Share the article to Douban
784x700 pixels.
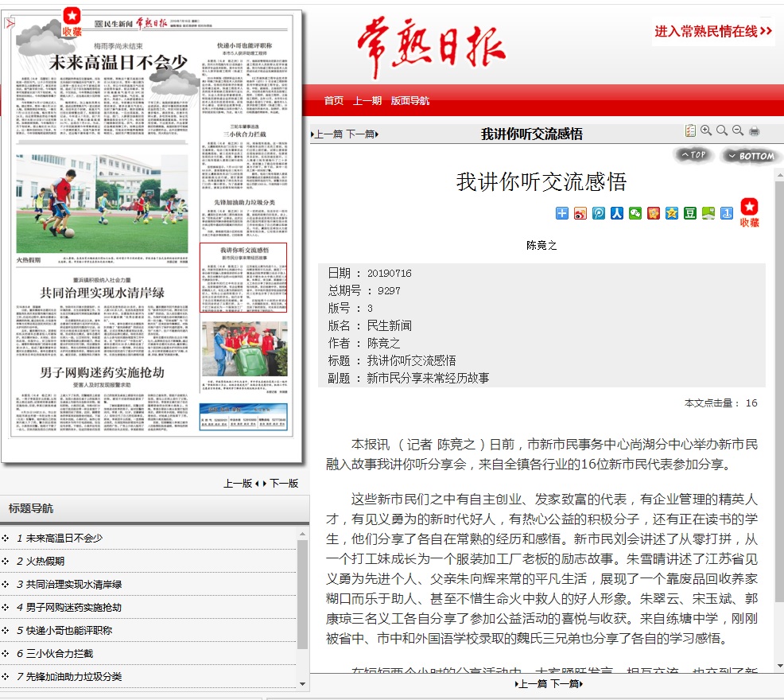[690, 214]
